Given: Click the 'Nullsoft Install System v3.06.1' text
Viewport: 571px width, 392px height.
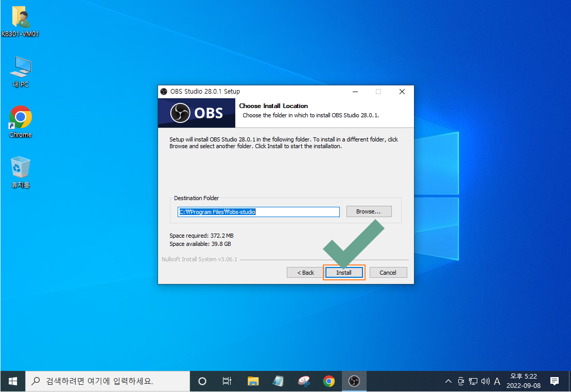Looking at the screenshot, I should 200,259.
